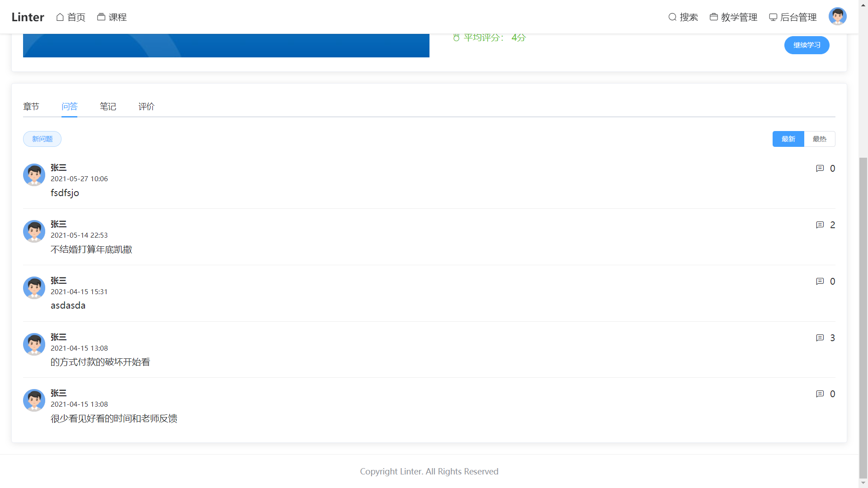This screenshot has width=868, height=488.
Task: Sort questions by 最新
Action: point(788,139)
